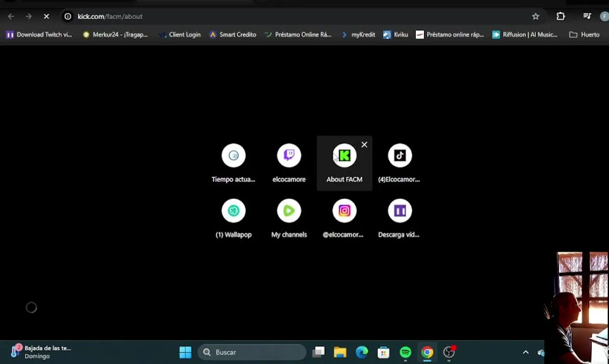The height and width of the screenshot is (364, 609).
Task: Open the weather widget Bajada de las te...
Action: coord(41,352)
